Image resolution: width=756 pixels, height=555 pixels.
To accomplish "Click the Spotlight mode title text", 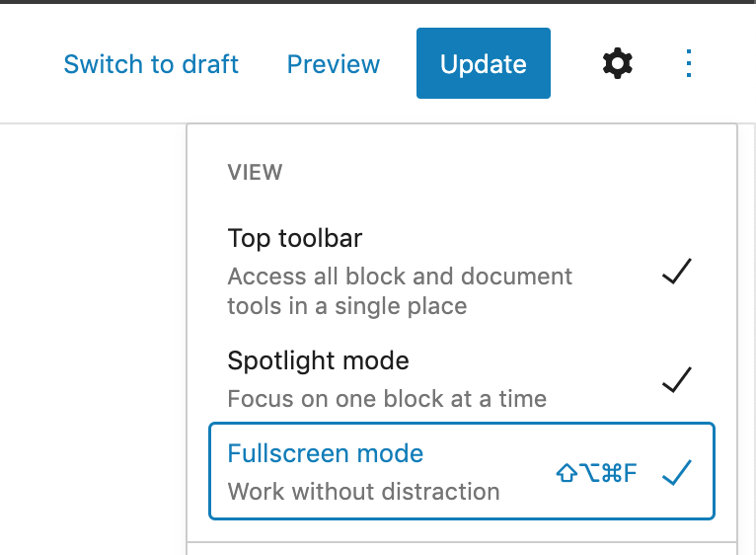I will pyautogui.click(x=318, y=360).
